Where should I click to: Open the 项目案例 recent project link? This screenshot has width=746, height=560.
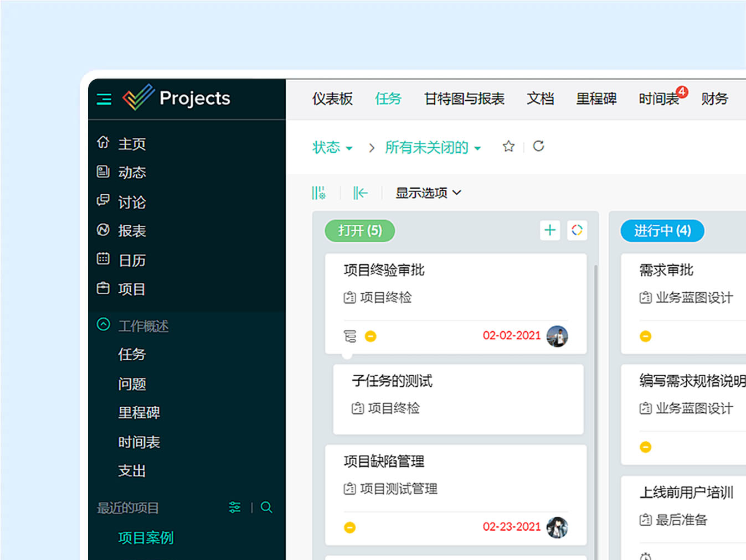click(x=146, y=537)
